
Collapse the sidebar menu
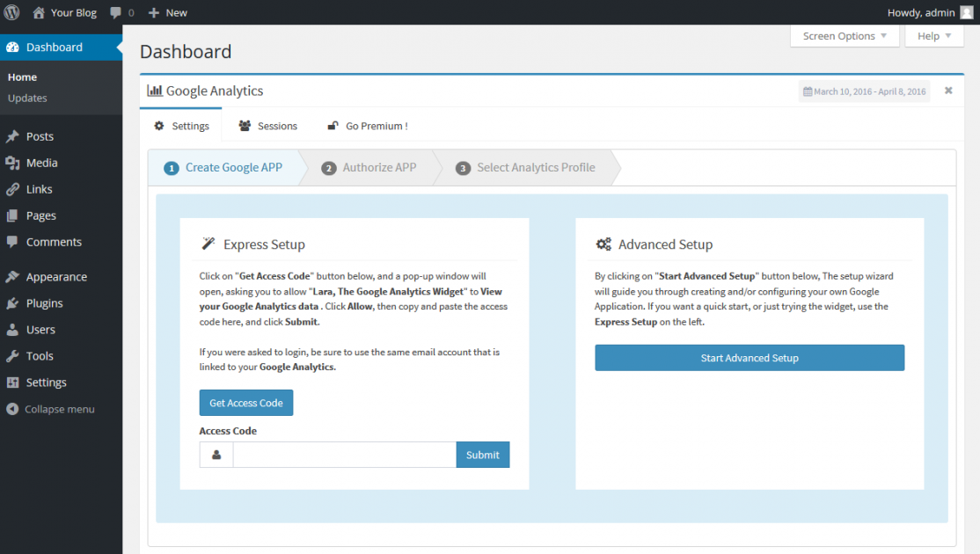coord(59,409)
